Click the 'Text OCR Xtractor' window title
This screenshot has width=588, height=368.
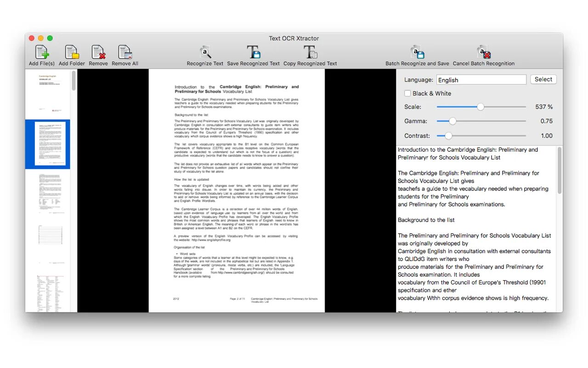pyautogui.click(x=294, y=38)
